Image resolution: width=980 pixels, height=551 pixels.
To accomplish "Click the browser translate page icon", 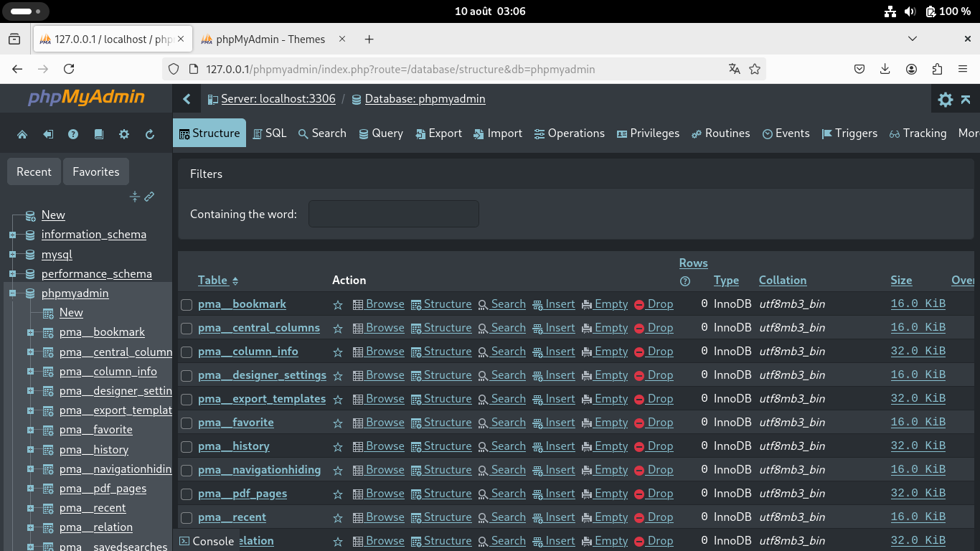I will 734,69.
